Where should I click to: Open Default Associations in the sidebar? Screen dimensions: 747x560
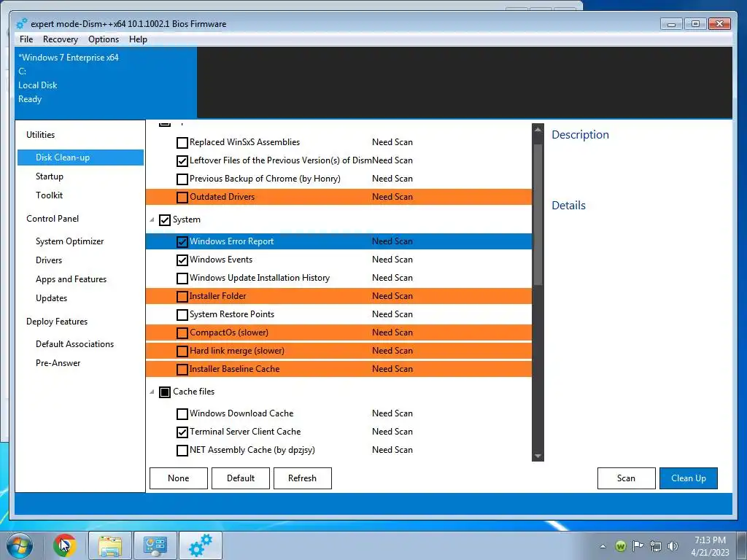click(x=75, y=344)
